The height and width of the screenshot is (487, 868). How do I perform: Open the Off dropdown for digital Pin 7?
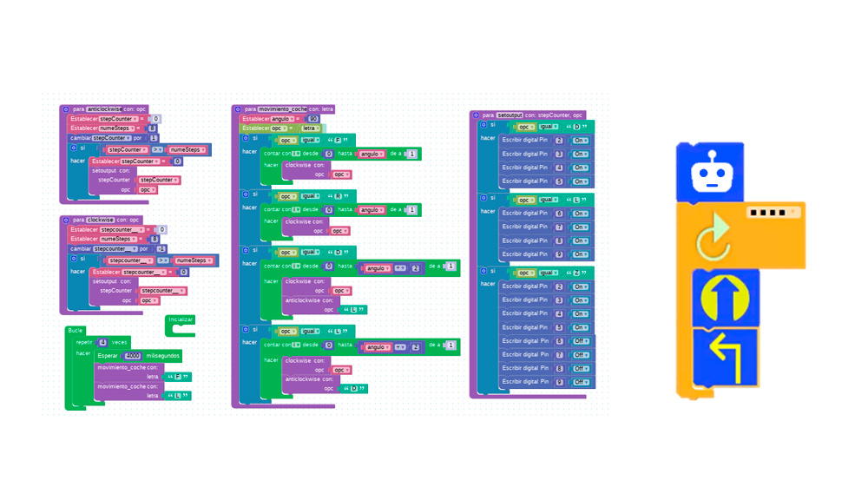tap(582, 354)
